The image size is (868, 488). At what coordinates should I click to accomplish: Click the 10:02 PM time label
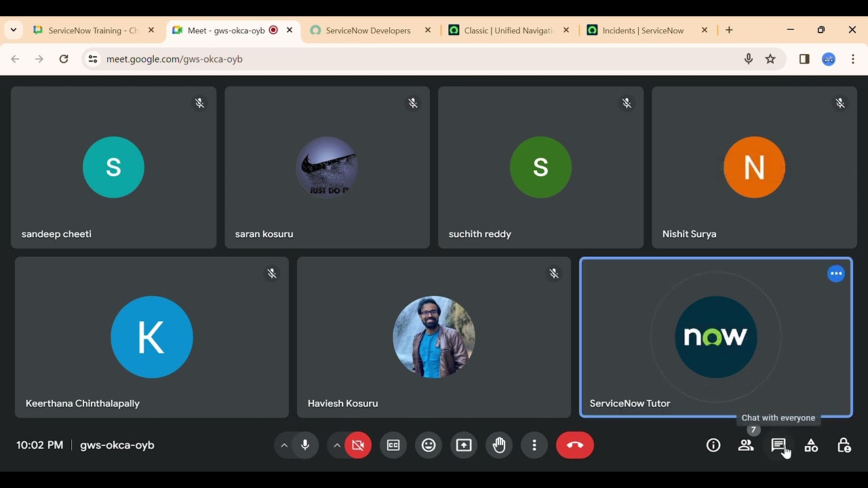(40, 445)
